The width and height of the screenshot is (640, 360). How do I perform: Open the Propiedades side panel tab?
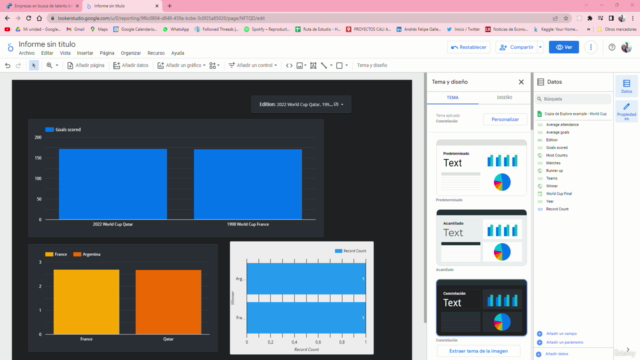click(627, 111)
